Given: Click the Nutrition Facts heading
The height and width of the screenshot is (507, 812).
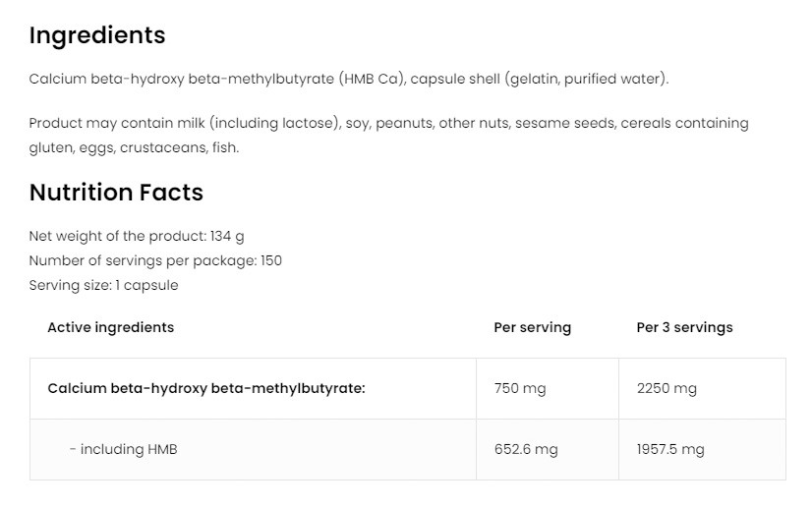Looking at the screenshot, I should tap(116, 193).
